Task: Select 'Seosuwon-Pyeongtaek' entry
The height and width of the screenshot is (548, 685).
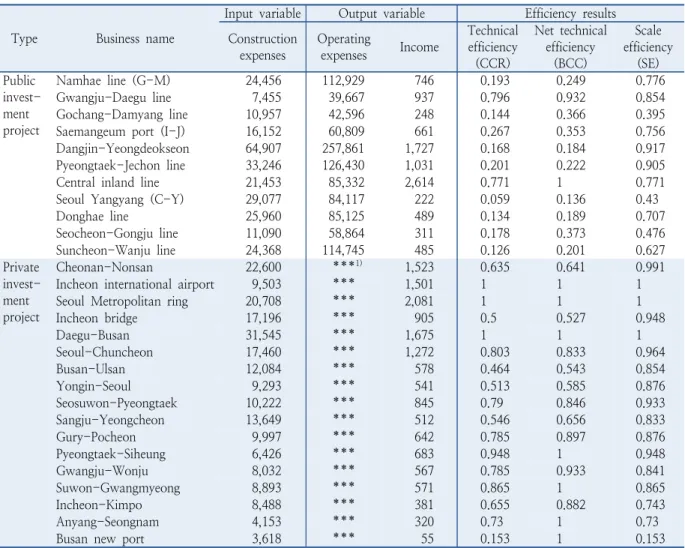Action: point(117,403)
